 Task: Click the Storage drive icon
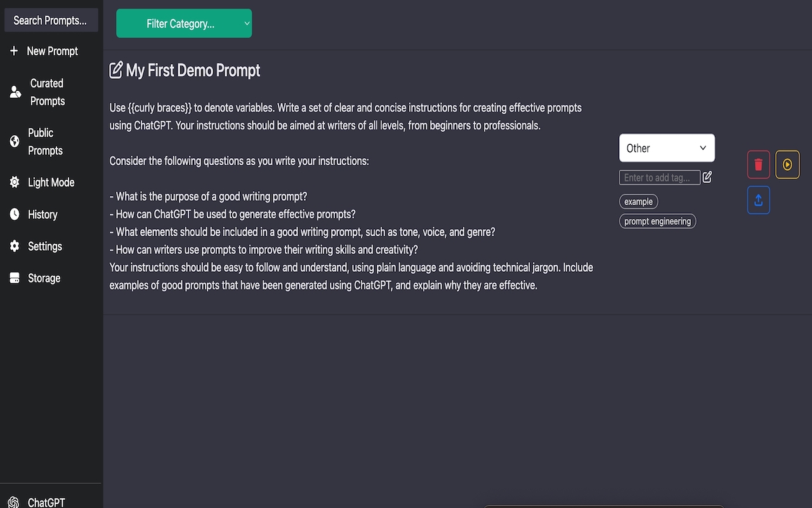pos(15,278)
